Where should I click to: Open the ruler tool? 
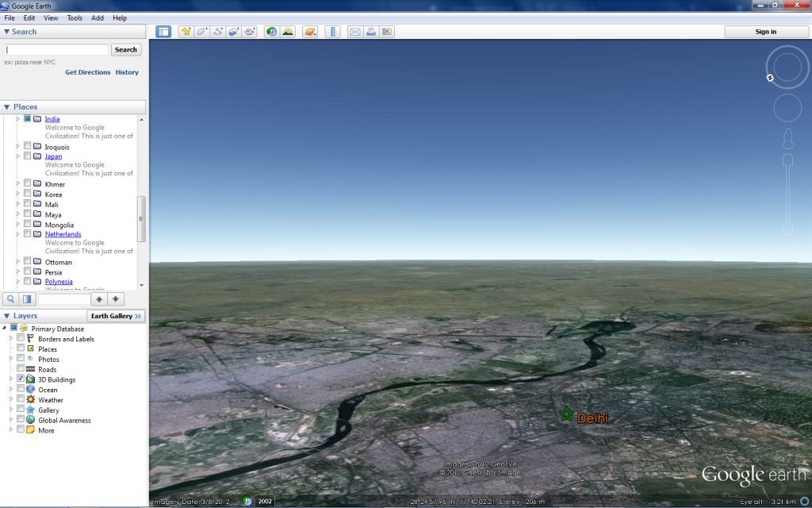tap(332, 32)
